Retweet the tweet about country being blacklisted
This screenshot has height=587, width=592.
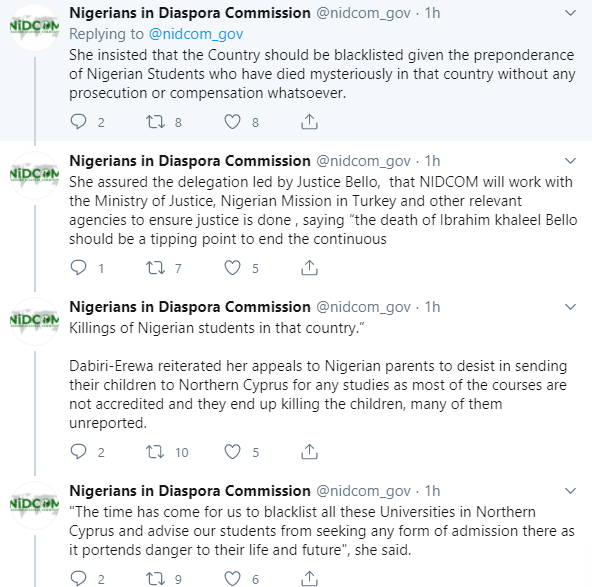pyautogui.click(x=156, y=122)
